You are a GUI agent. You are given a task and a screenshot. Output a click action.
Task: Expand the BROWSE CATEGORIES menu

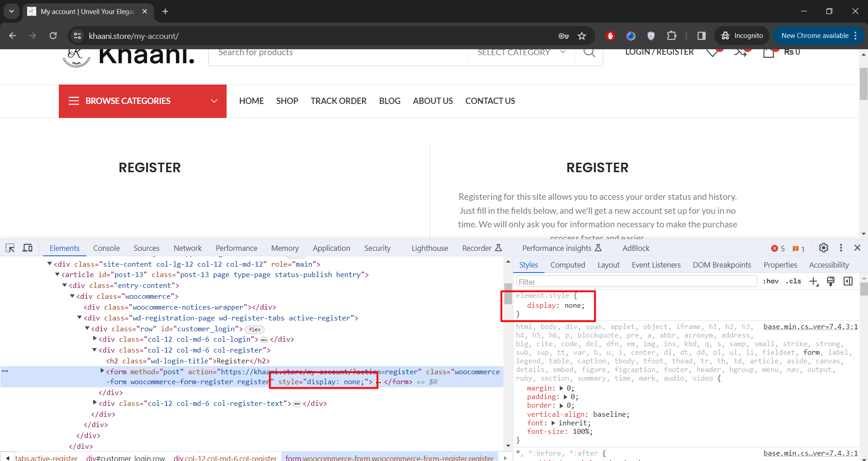tap(142, 101)
